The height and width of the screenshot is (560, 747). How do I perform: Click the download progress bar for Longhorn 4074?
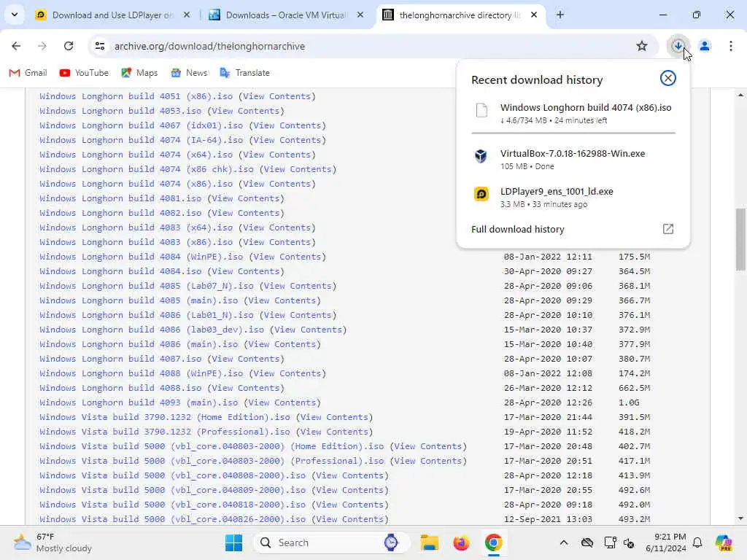(573, 133)
